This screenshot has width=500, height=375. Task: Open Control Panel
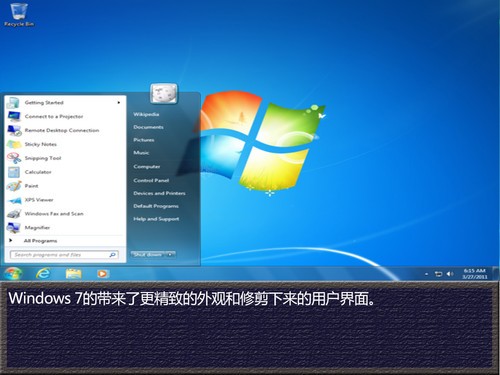point(151,180)
